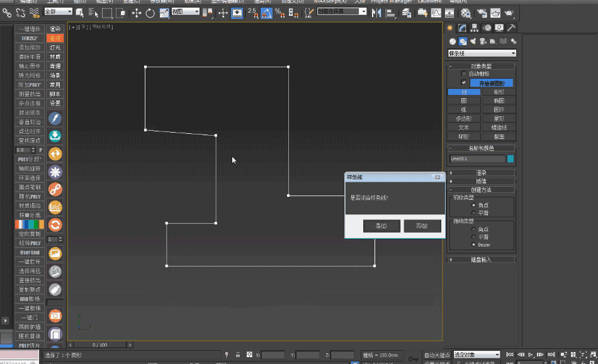Expand the 渲染 (Rendering) rollout
598x364 pixels.
click(x=482, y=172)
